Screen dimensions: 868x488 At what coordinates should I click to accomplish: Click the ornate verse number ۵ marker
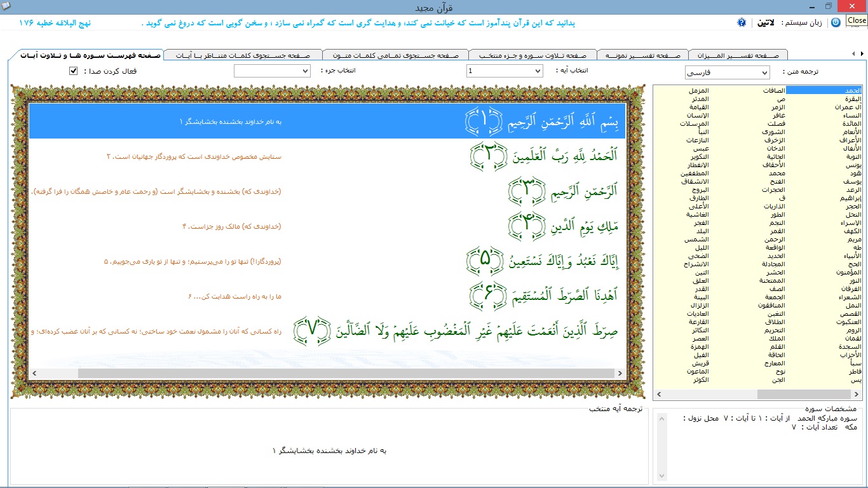[484, 261]
